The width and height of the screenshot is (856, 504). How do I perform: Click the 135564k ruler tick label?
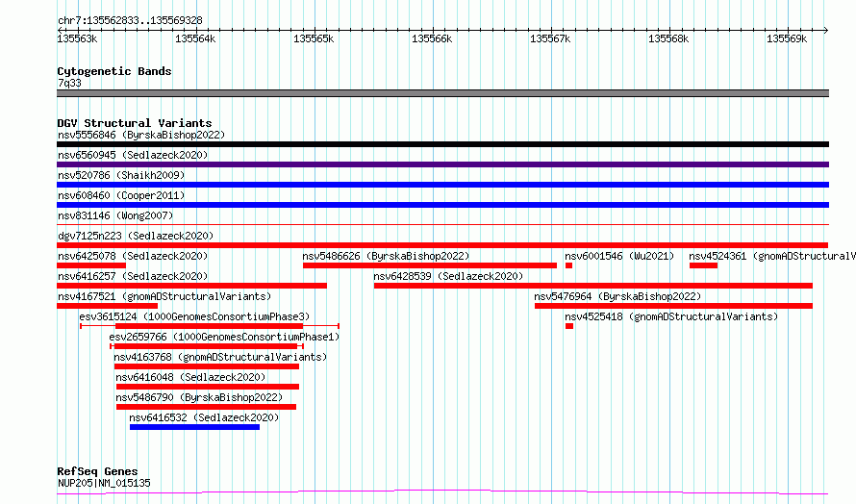(x=195, y=38)
